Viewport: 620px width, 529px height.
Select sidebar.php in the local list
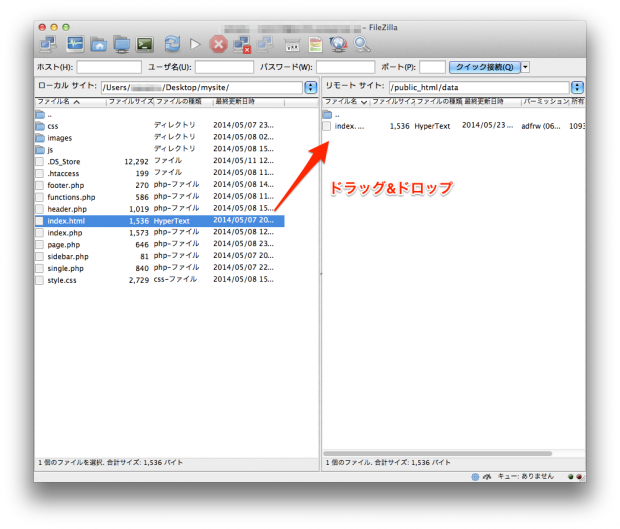click(x=160, y=257)
